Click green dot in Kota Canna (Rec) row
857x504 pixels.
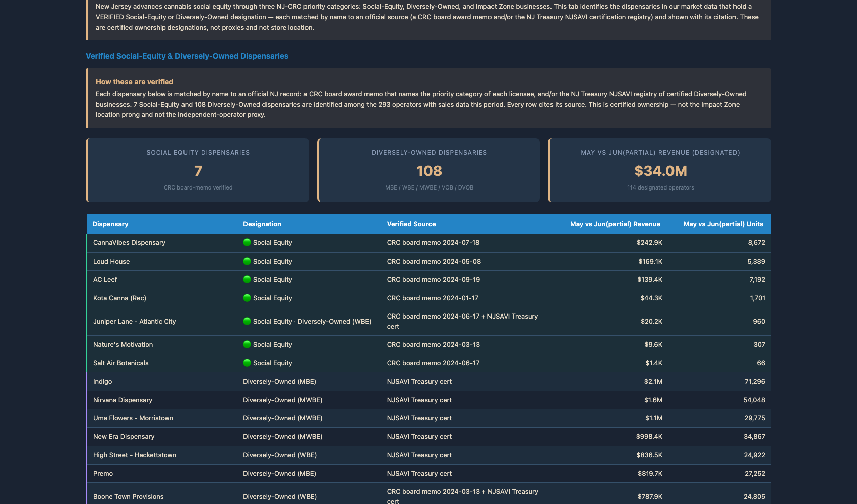tap(247, 298)
